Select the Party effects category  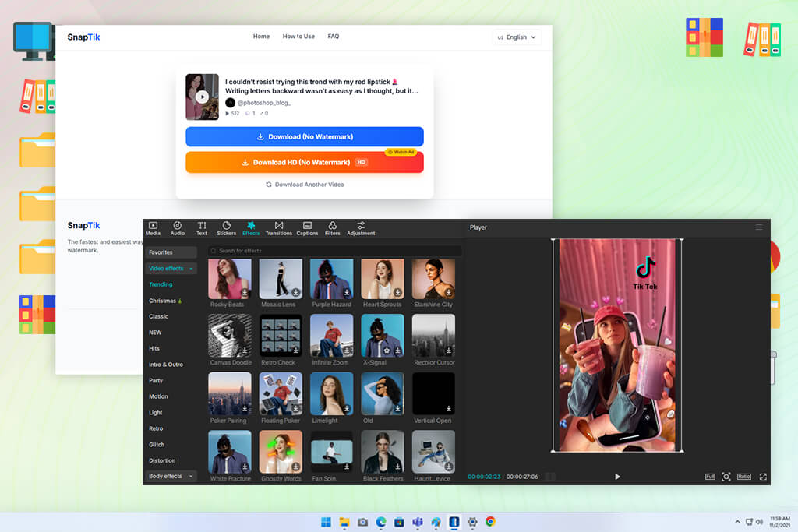(x=156, y=380)
